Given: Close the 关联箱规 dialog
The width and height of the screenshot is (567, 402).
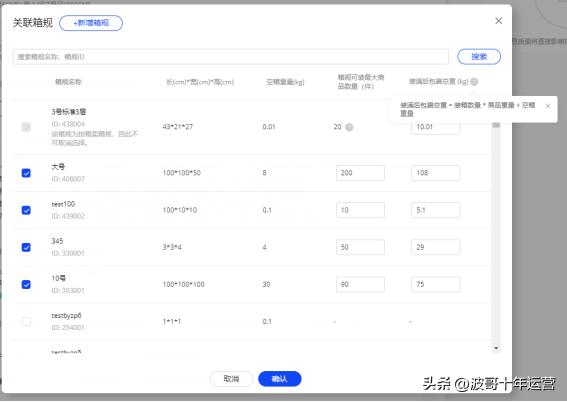Looking at the screenshot, I should click(498, 21).
